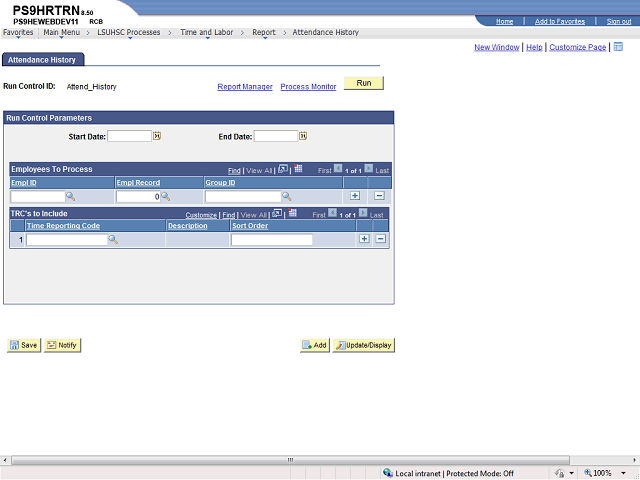Viewport: 640px width, 480px height.
Task: Add a row in Employees To Process
Action: 355,196
